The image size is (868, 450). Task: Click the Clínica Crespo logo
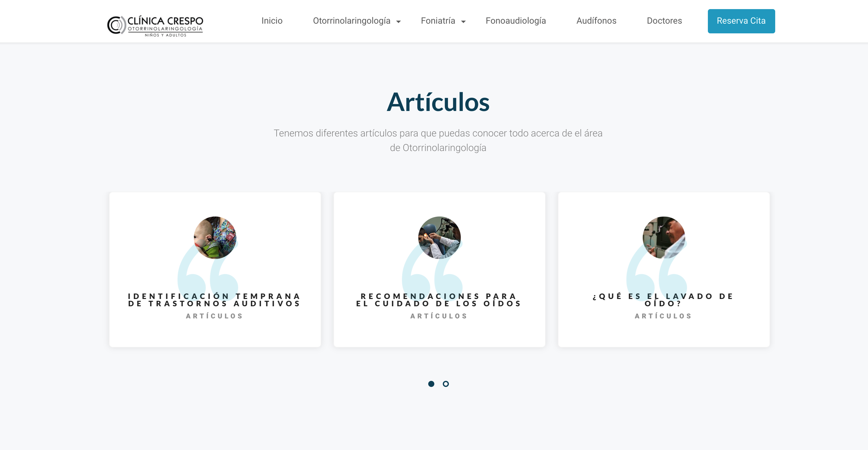[155, 25]
